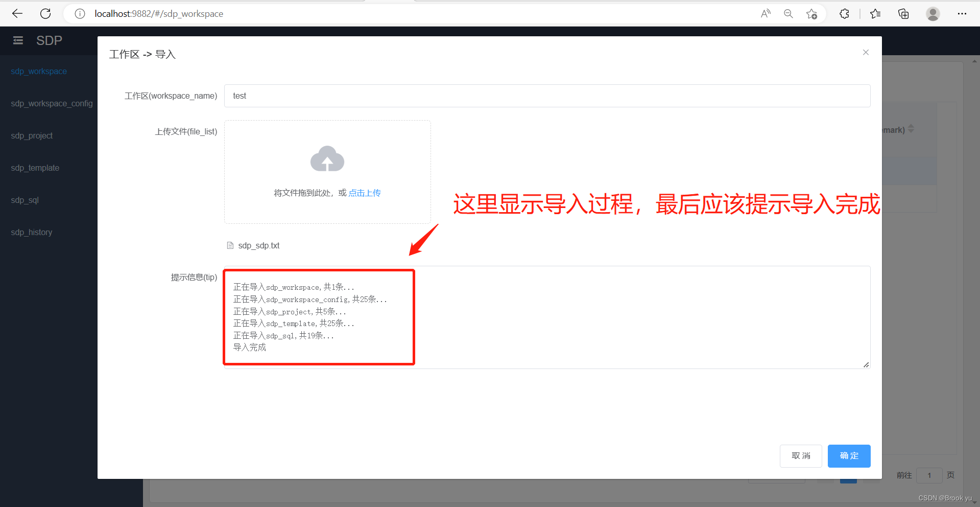This screenshot has height=507, width=980.
Task: Click the zoom magnifier icon in address bar
Action: pyautogui.click(x=788, y=14)
